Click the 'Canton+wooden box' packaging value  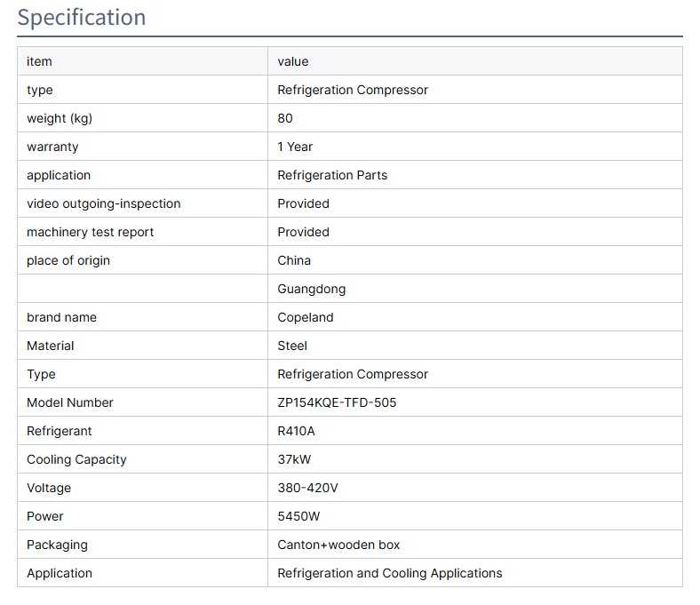(338, 545)
